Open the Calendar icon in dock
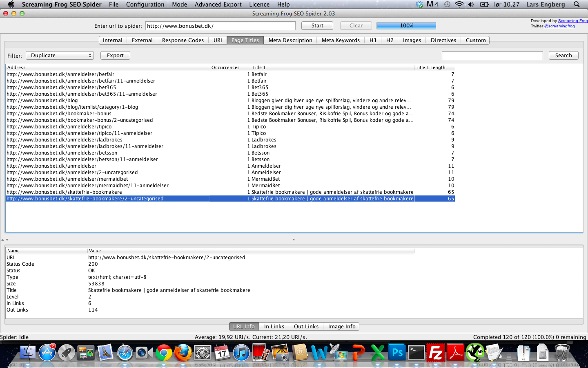This screenshot has width=588, height=368. [222, 352]
